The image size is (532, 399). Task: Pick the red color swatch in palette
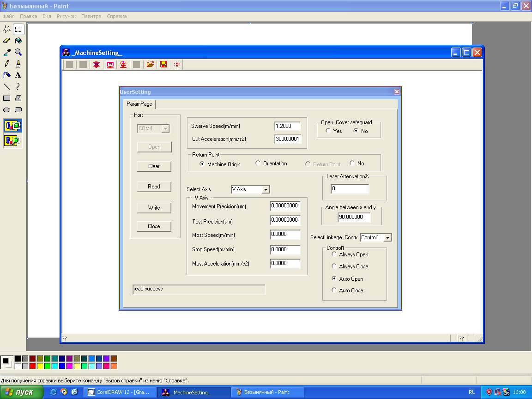click(32, 366)
